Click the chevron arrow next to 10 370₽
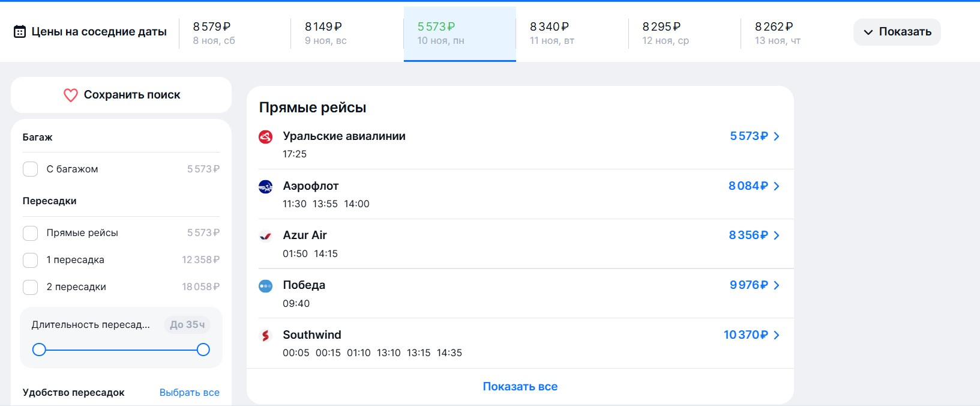The width and height of the screenshot is (980, 406). 777,335
